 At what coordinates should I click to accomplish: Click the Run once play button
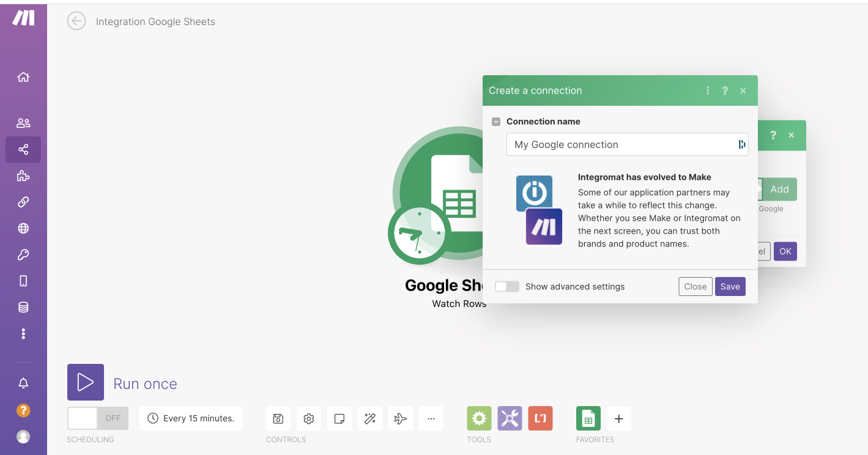pyautogui.click(x=86, y=382)
